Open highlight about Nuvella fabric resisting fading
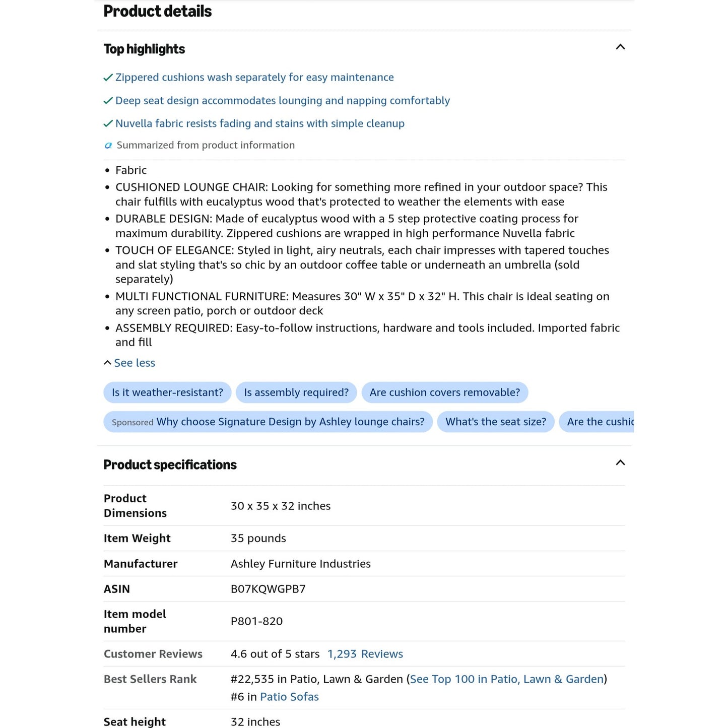The height and width of the screenshot is (728, 728). point(260,123)
